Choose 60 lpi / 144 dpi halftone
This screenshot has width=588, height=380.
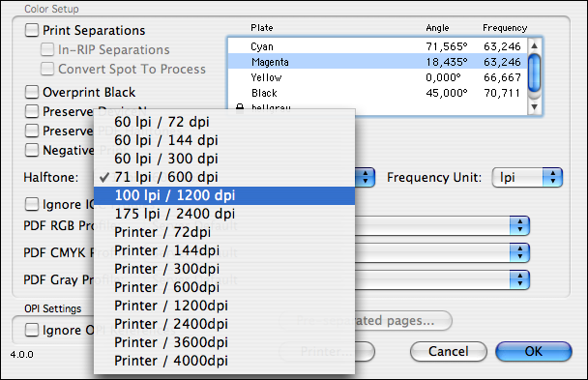pyautogui.click(x=224, y=140)
